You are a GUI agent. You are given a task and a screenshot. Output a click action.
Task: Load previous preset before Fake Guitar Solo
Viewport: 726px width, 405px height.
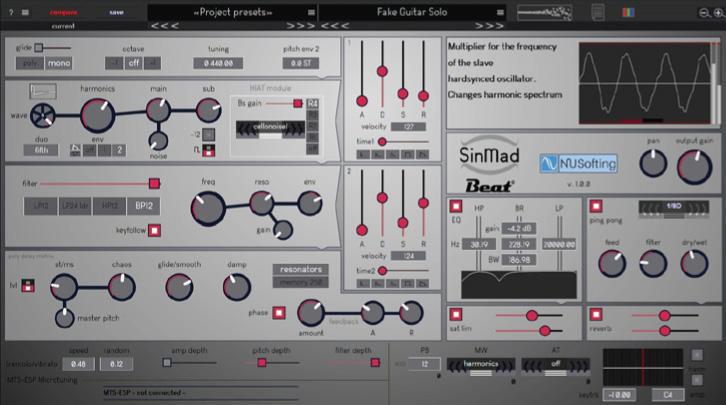coord(335,26)
